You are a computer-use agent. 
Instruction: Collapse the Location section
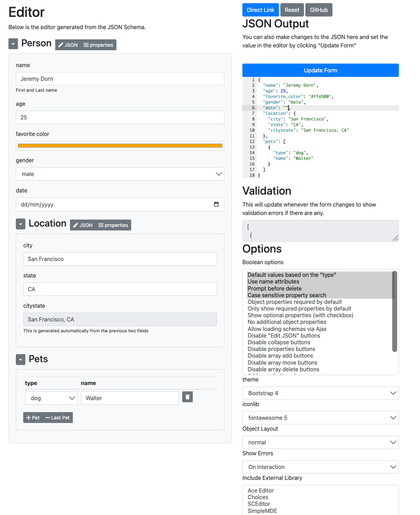click(x=21, y=224)
